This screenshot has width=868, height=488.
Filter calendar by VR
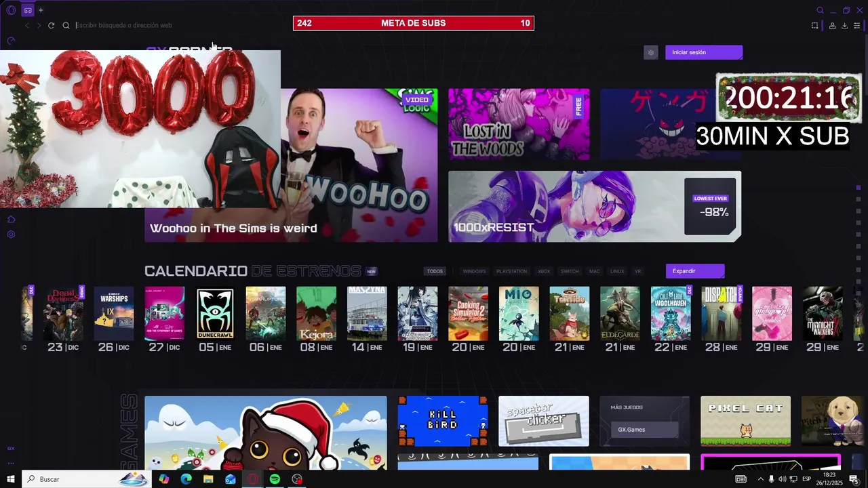[x=637, y=271]
